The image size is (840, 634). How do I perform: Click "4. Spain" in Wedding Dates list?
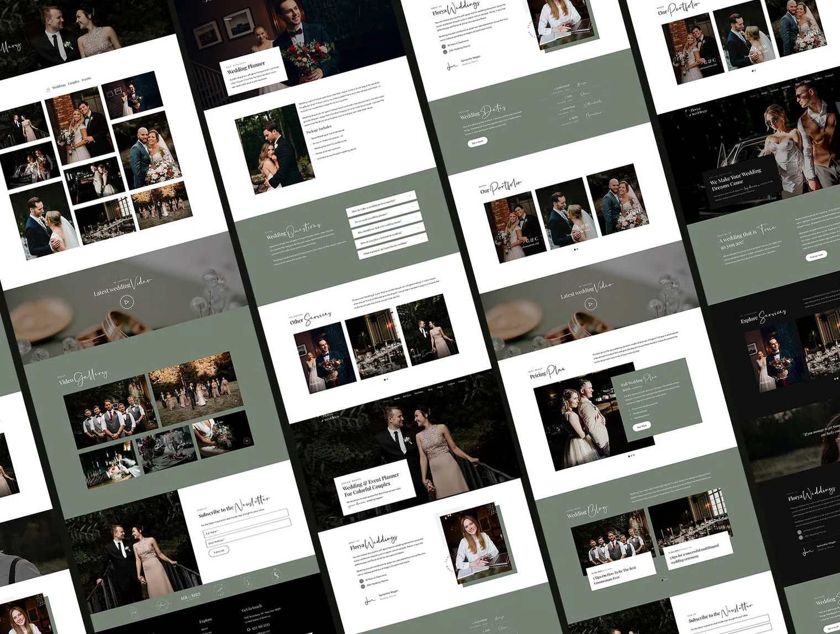[574, 118]
